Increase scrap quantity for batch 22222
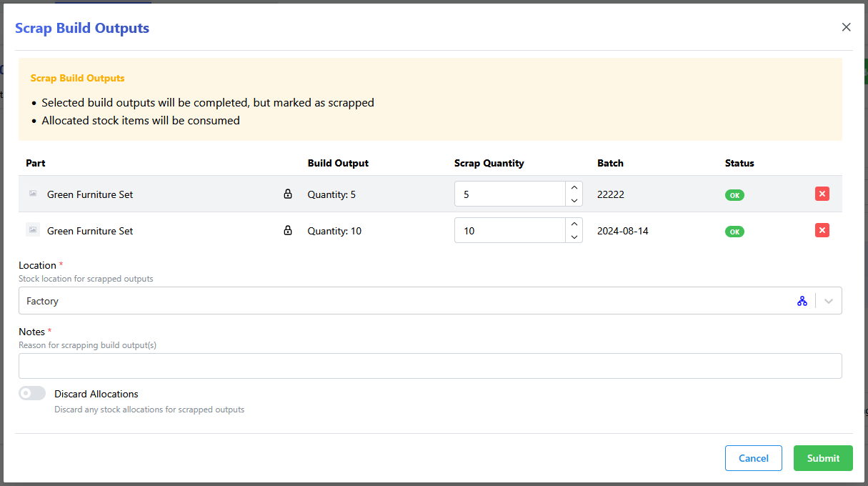 574,188
